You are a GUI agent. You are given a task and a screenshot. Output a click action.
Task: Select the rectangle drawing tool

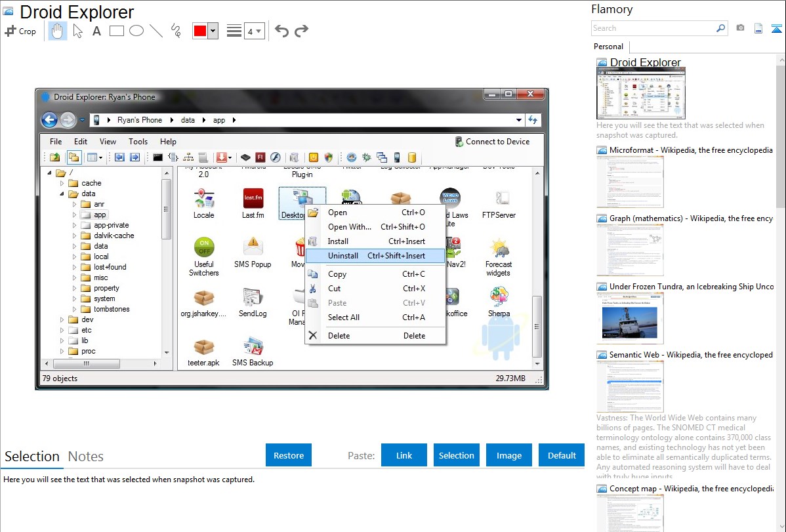coord(116,31)
